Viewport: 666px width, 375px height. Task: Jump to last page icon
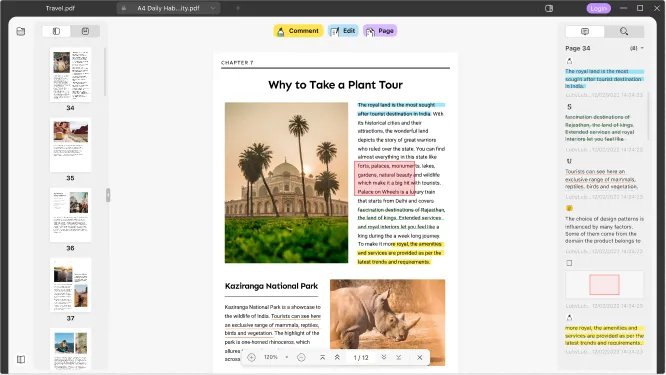398,358
